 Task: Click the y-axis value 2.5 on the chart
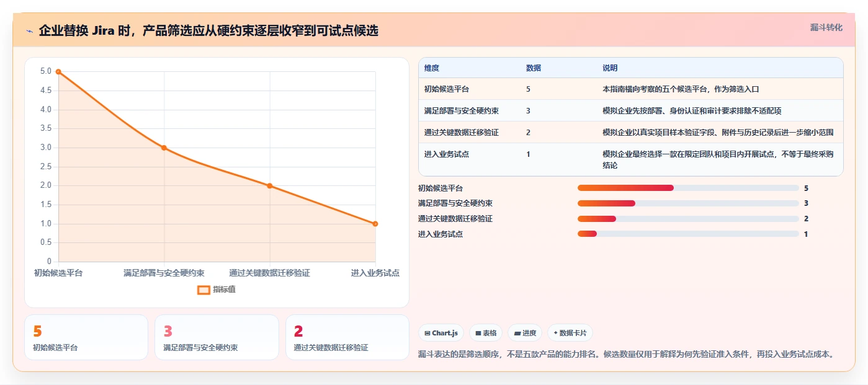point(45,167)
